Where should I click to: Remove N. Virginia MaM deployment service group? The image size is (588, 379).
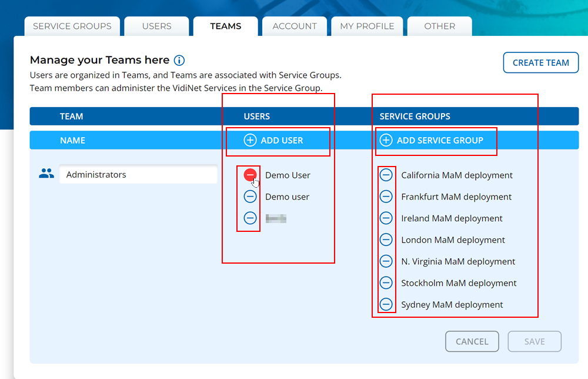(x=386, y=261)
